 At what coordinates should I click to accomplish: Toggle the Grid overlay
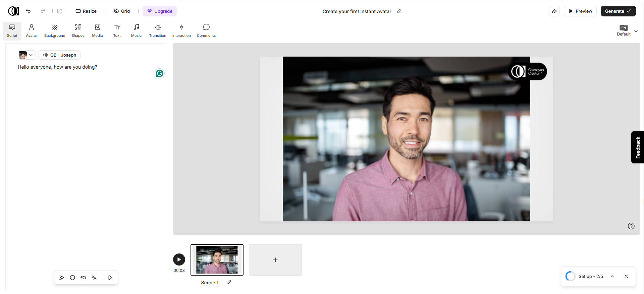click(122, 11)
